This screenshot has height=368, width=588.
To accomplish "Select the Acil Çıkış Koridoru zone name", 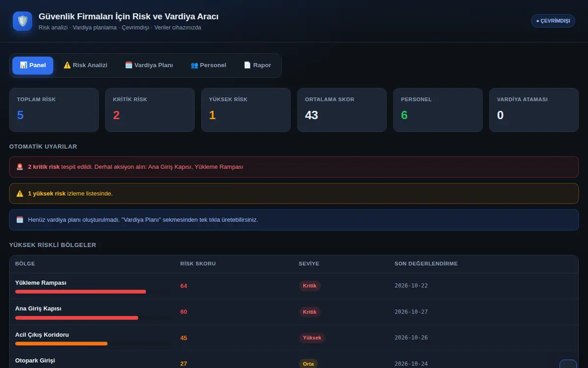I will tap(42, 335).
